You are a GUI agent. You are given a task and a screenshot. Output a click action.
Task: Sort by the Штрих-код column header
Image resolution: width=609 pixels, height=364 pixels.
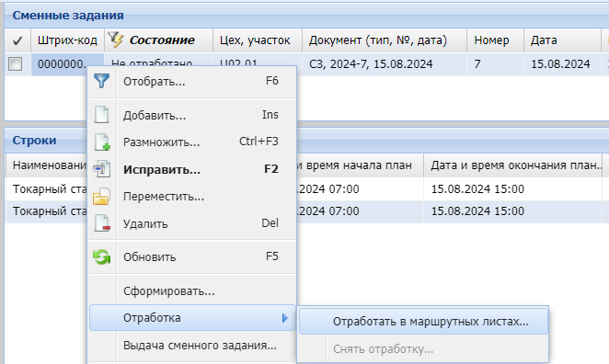(67, 40)
